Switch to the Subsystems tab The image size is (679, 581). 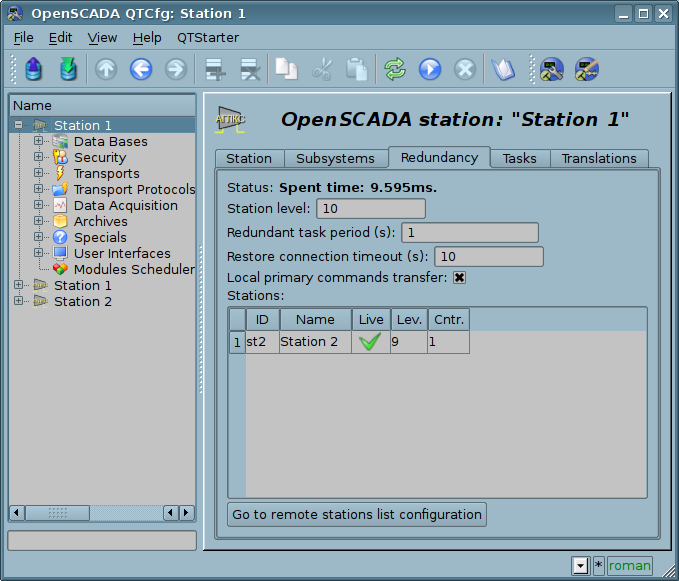(x=335, y=158)
